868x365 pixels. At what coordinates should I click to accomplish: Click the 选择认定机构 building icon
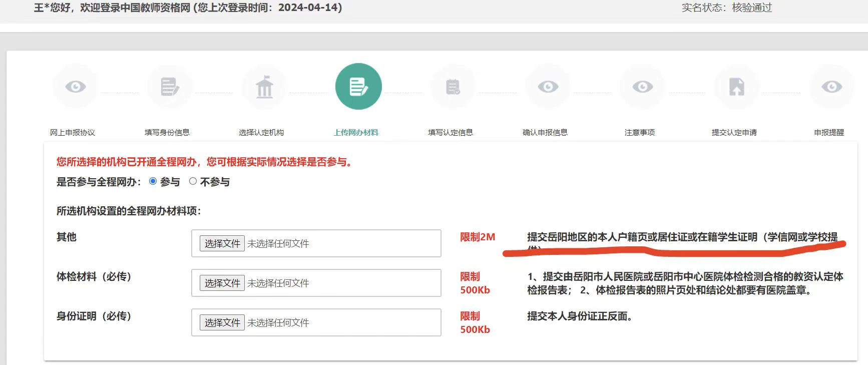coord(264,87)
